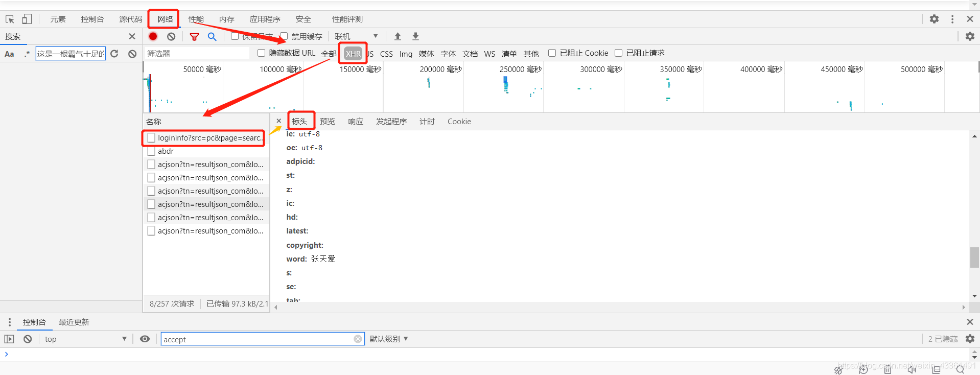Switch to the 网络 Network tab
Screen dimensions: 980x375
pyautogui.click(x=165, y=19)
